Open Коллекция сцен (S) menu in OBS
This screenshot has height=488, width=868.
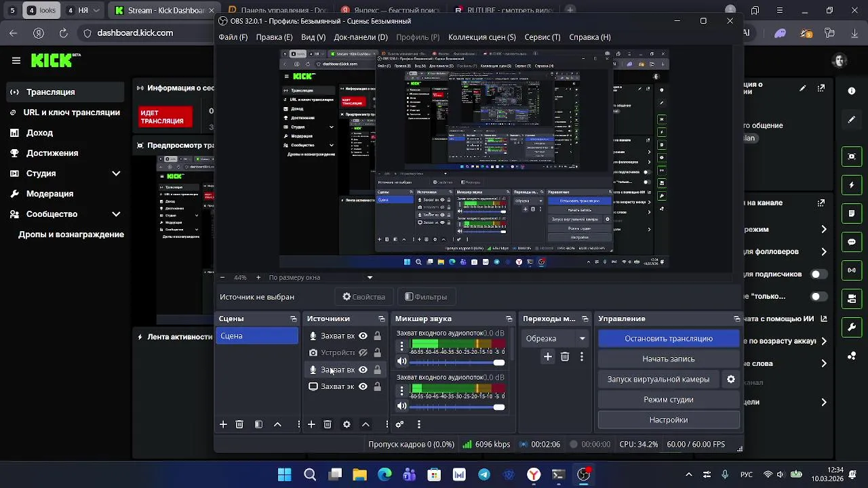tap(482, 37)
